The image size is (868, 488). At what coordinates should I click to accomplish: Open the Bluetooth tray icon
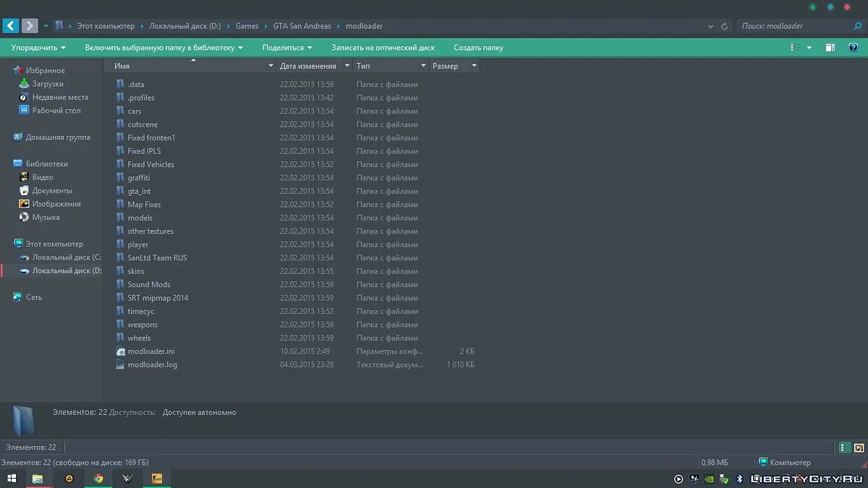click(x=739, y=479)
